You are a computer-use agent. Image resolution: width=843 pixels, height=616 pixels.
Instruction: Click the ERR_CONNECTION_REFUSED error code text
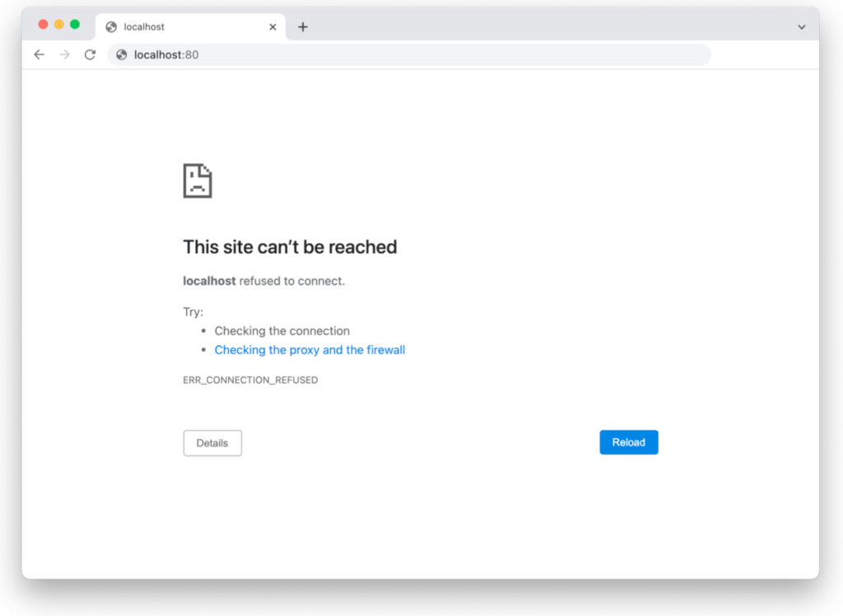coord(250,380)
